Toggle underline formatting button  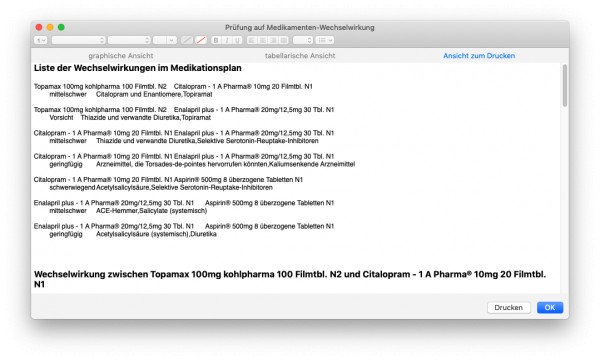click(x=238, y=40)
